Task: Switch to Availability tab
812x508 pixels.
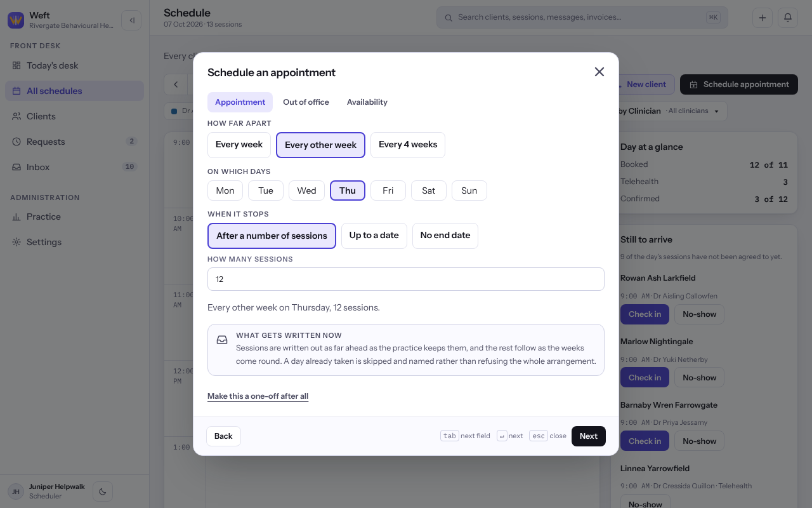Action: click(367, 102)
